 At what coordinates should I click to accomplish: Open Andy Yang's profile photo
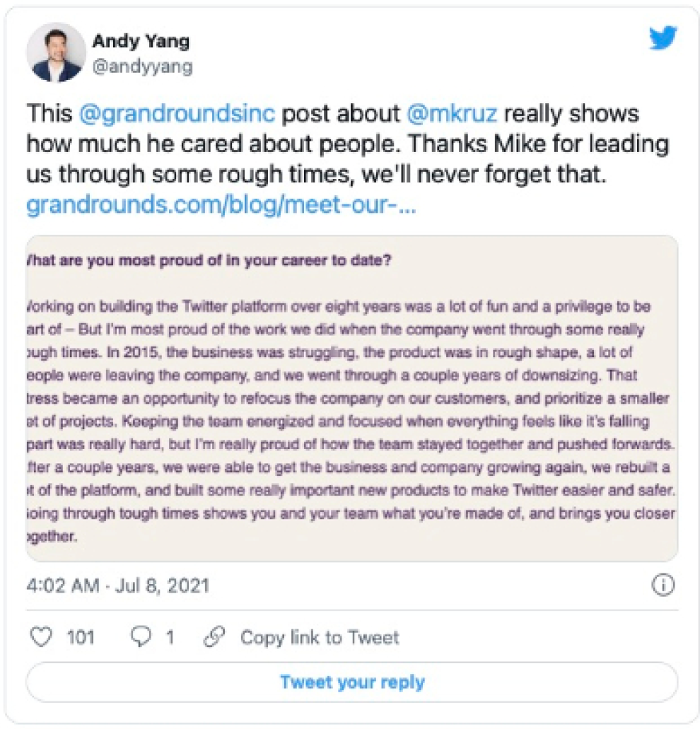point(56,57)
